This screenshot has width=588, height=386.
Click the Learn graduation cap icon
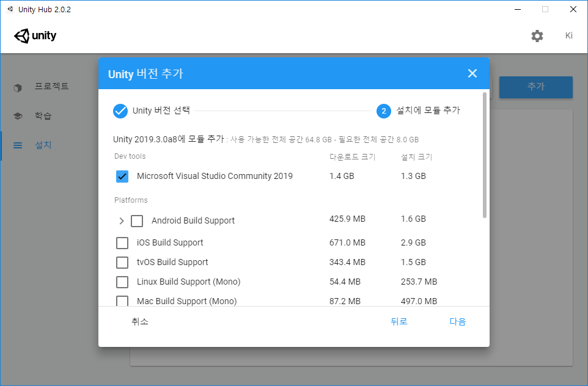click(x=18, y=116)
